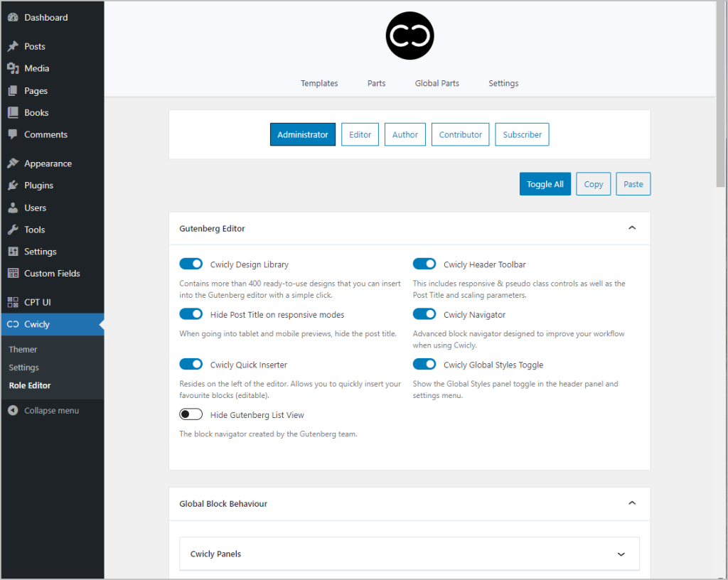Image resolution: width=728 pixels, height=580 pixels.
Task: Switch to the Templates tab
Action: (318, 83)
